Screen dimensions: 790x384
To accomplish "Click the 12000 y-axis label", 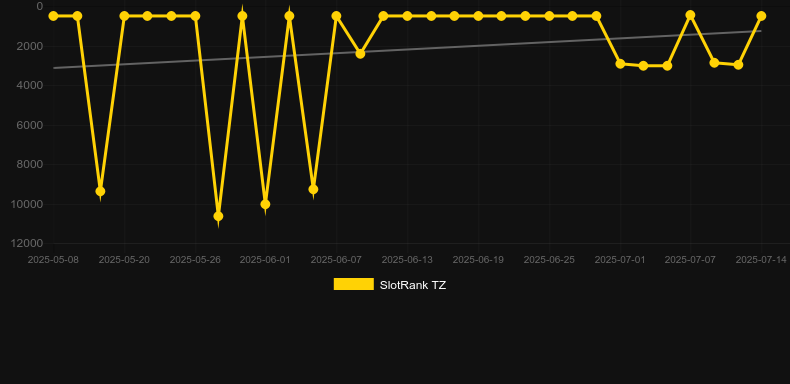I will 26,243.
